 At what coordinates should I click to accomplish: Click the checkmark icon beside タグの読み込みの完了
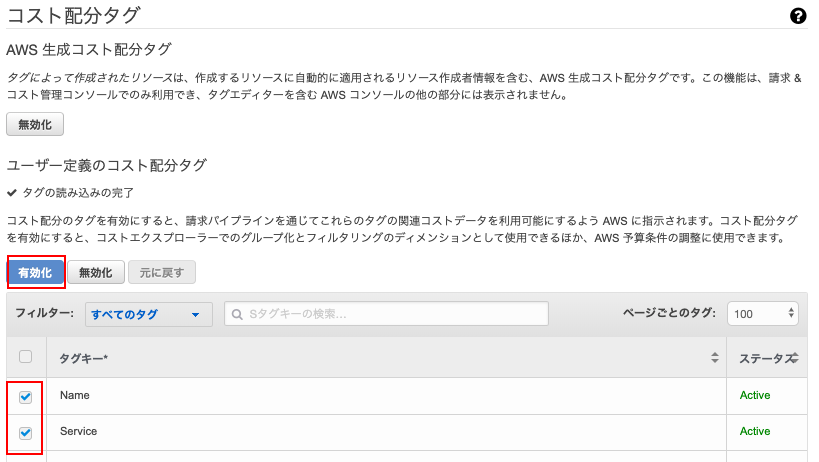tap(11, 192)
